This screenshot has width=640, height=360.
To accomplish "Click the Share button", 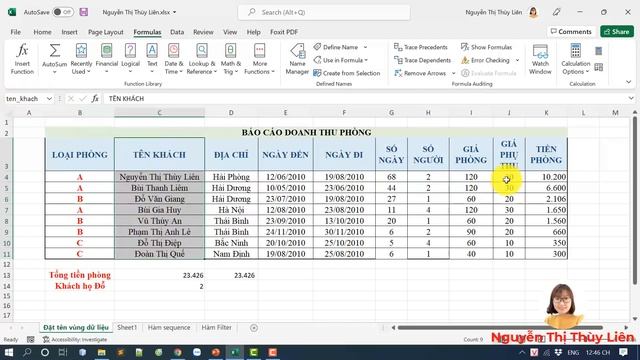I will [x=617, y=31].
